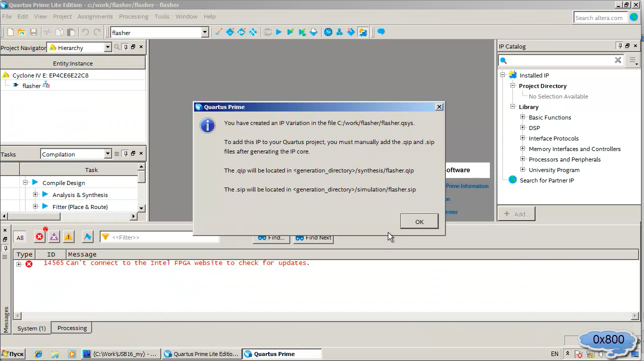644x361 pixels.
Task: Expand the Basic Functions IP category
Action: (x=522, y=117)
